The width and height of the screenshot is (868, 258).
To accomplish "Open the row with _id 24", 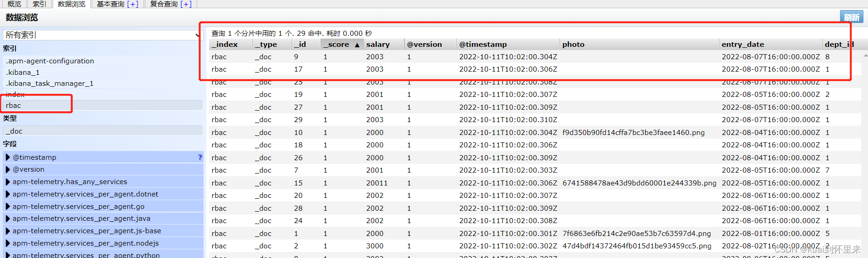I will [x=535, y=221].
